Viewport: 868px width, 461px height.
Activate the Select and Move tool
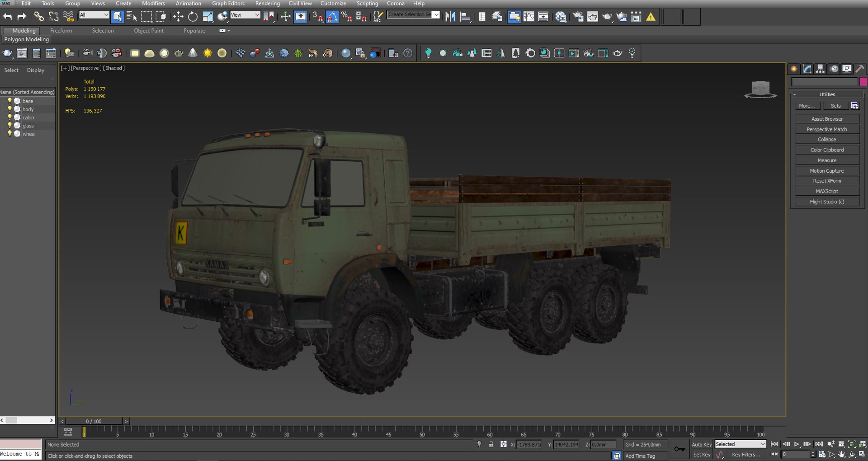(x=178, y=17)
